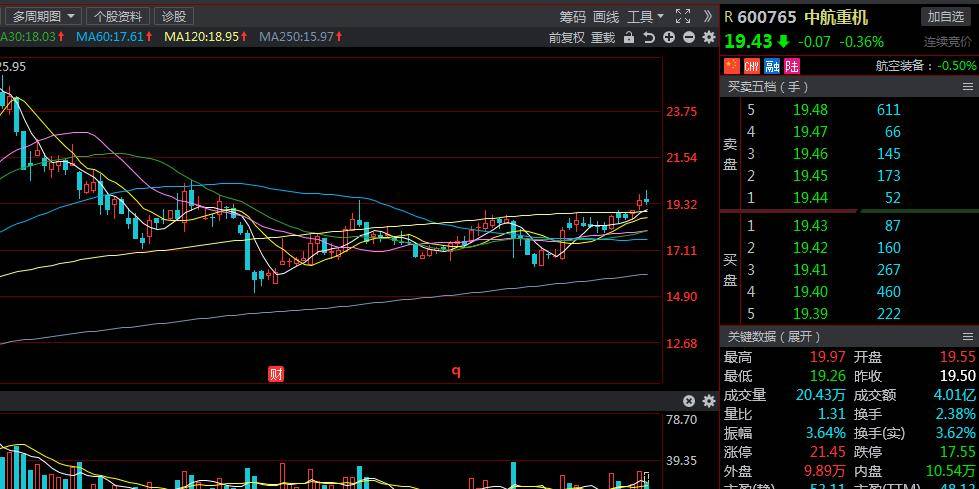979x489 pixels.
Task: Select the 画线 drawing tool
Action: [606, 17]
